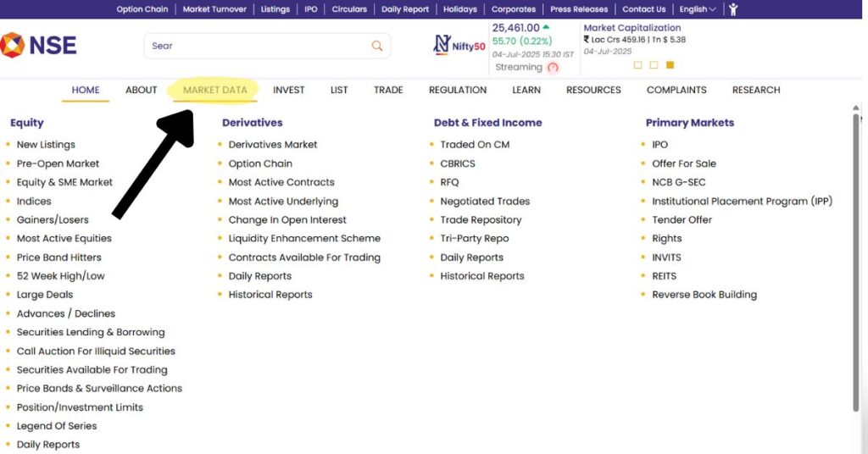
Task: Open the HOME menu tab
Action: click(86, 90)
